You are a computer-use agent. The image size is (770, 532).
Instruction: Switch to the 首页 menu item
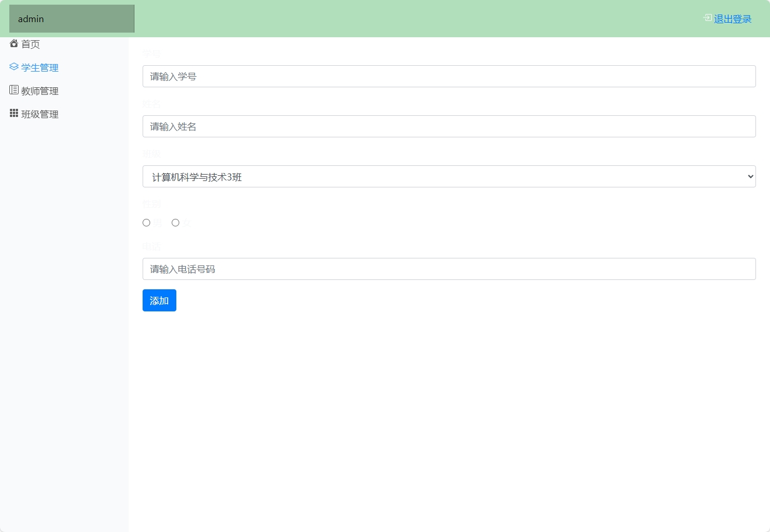pyautogui.click(x=30, y=44)
